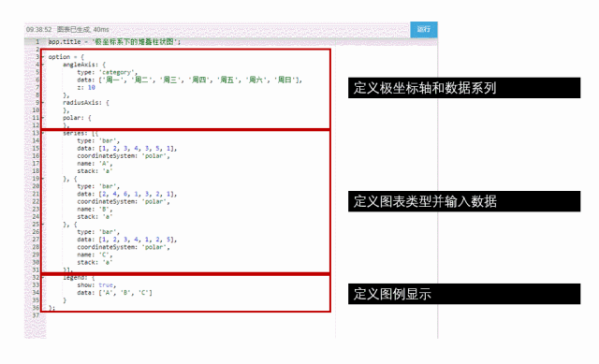Fold the second series object at line 19

pyautogui.click(x=43, y=179)
